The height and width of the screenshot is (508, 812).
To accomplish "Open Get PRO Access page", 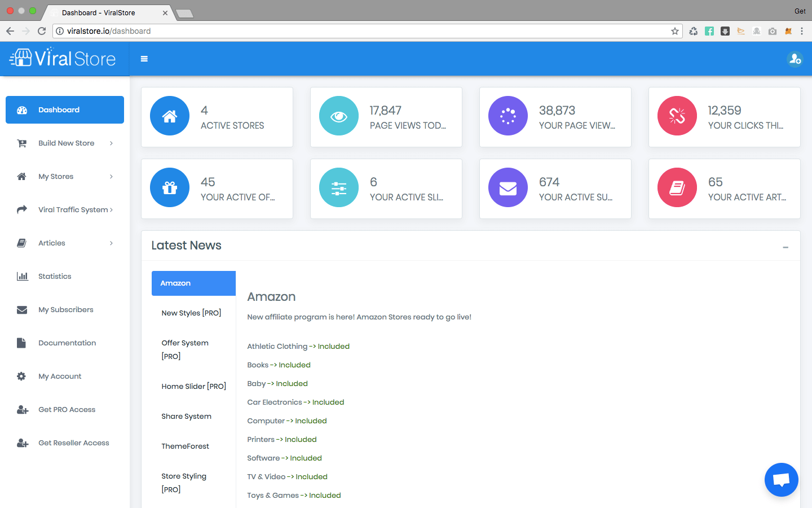I will [65, 410].
